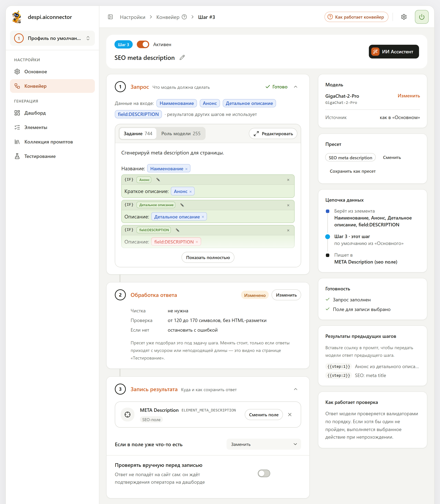Open the Заменить dropdown

coord(264,444)
